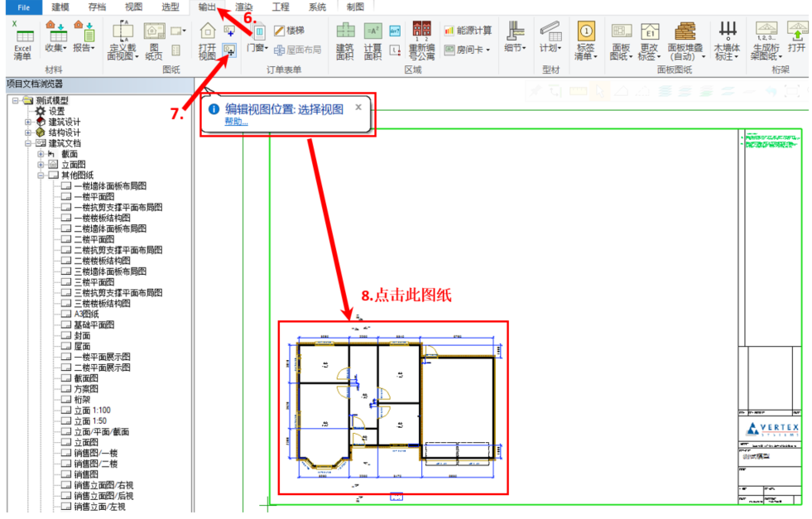The width and height of the screenshot is (812, 519).
Task: Switch to the 输出 tab
Action: click(207, 7)
